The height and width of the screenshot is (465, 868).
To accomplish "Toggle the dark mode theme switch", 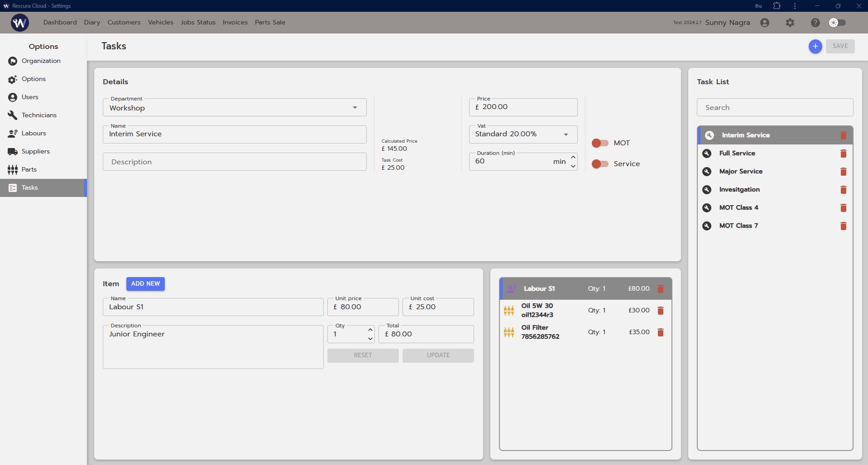I will [x=837, y=23].
